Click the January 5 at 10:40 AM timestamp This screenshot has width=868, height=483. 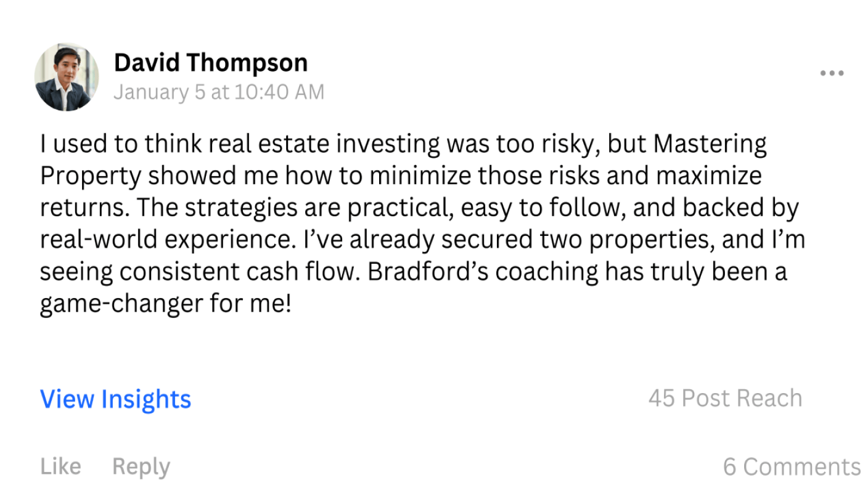(x=219, y=92)
